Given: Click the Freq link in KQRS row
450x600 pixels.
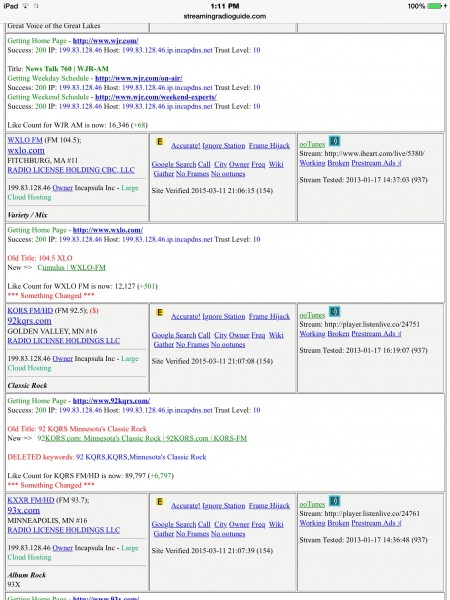Looking at the screenshot, I should tap(258, 335).
